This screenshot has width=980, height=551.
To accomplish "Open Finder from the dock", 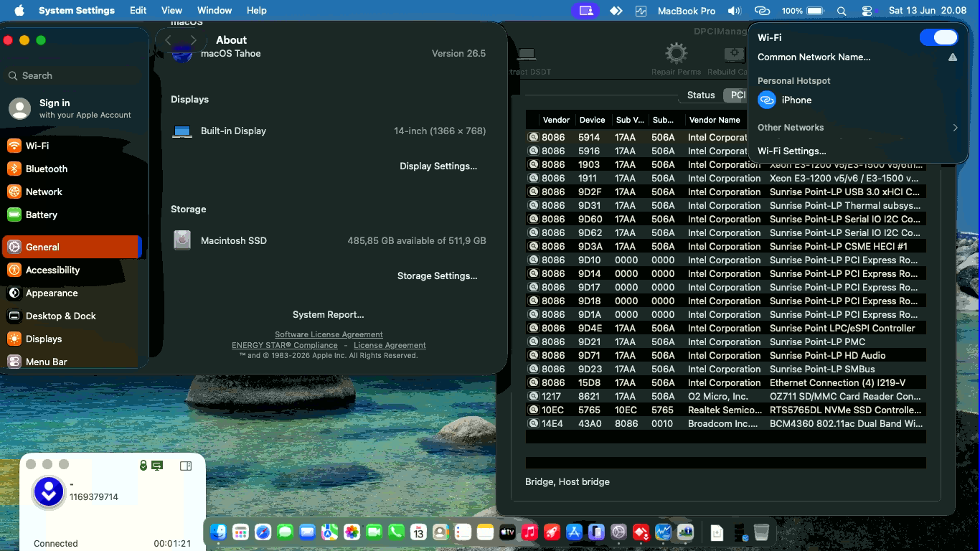I will pyautogui.click(x=218, y=532).
